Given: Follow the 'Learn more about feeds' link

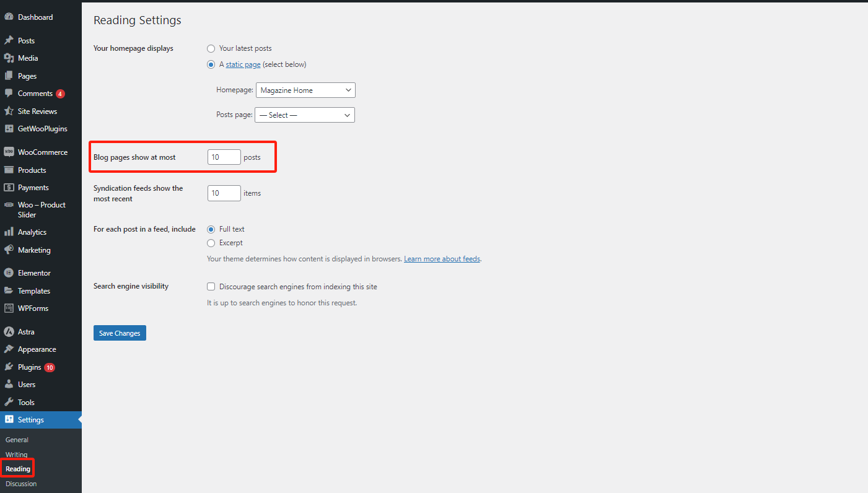Looking at the screenshot, I should [x=442, y=258].
